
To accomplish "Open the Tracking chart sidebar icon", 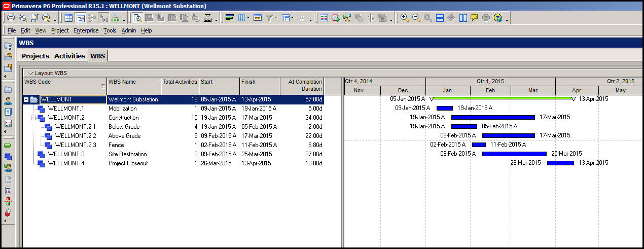I will (8, 123).
